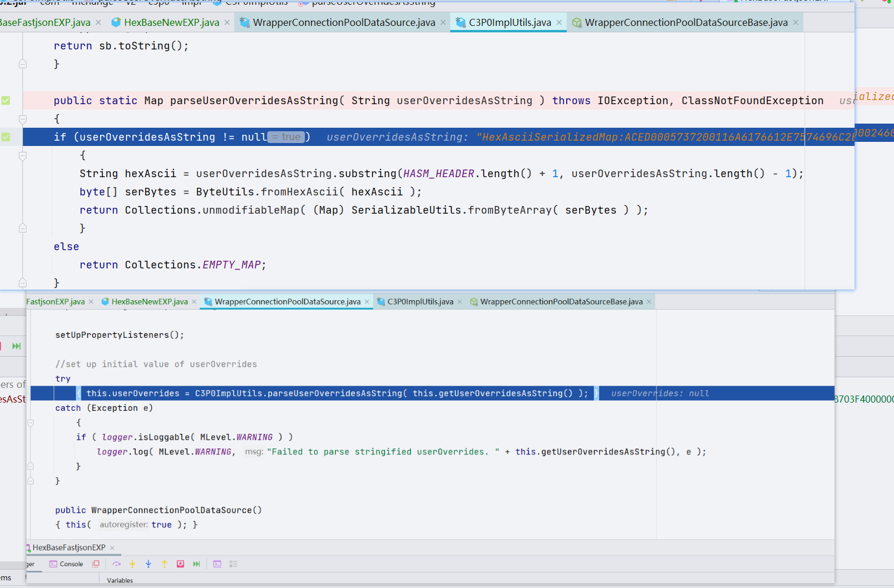The image size is (894, 588).
Task: Collapse the parseUserOverridesAsString method body fold
Action: (x=22, y=119)
